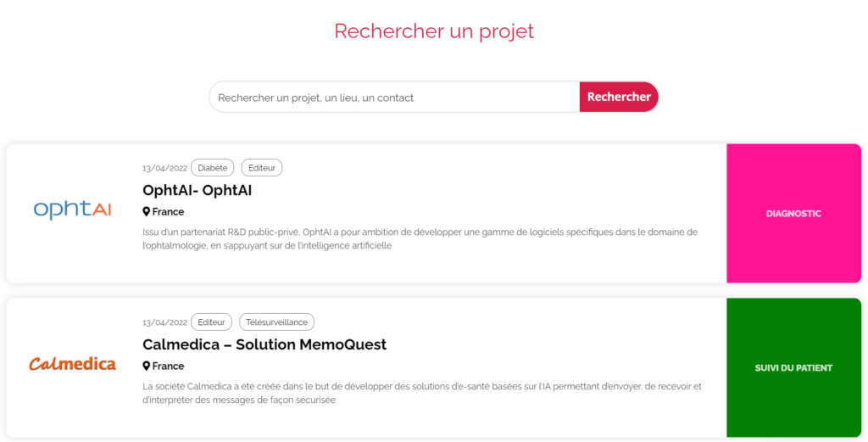
Task: Open the OphtAI- OphtAI project title
Action: pyautogui.click(x=197, y=190)
